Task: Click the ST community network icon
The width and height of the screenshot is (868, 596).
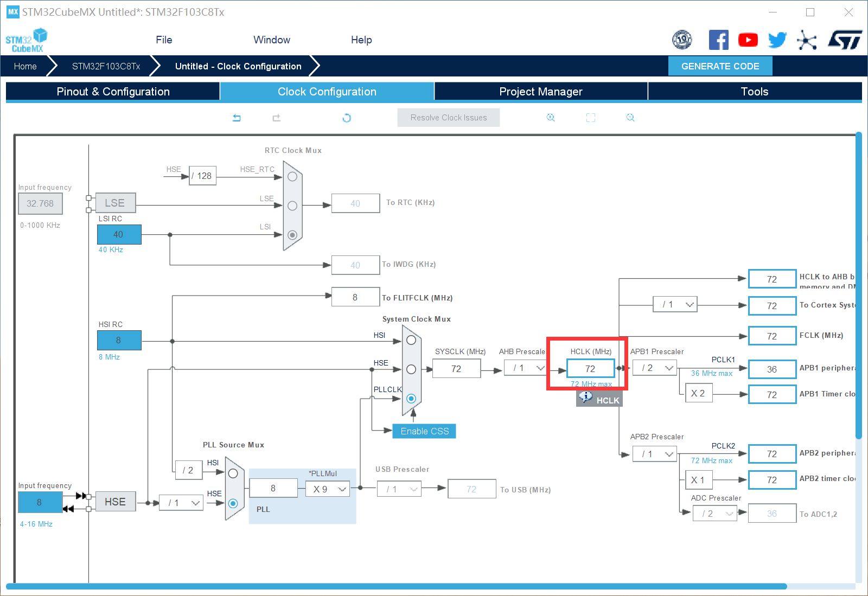Action: (x=807, y=40)
